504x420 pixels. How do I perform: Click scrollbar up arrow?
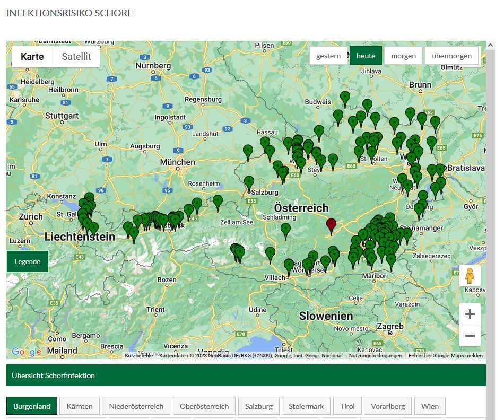(490, 45)
